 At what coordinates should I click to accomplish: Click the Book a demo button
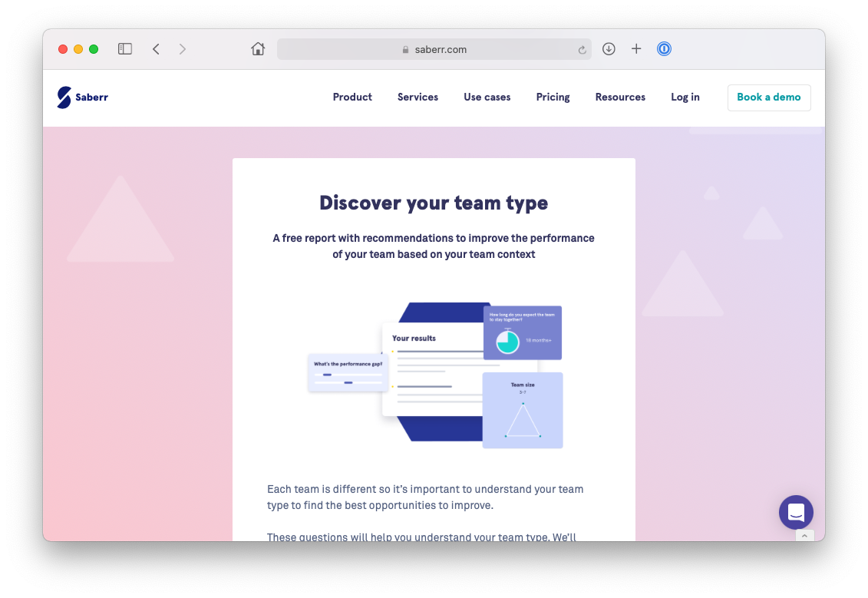coord(768,97)
